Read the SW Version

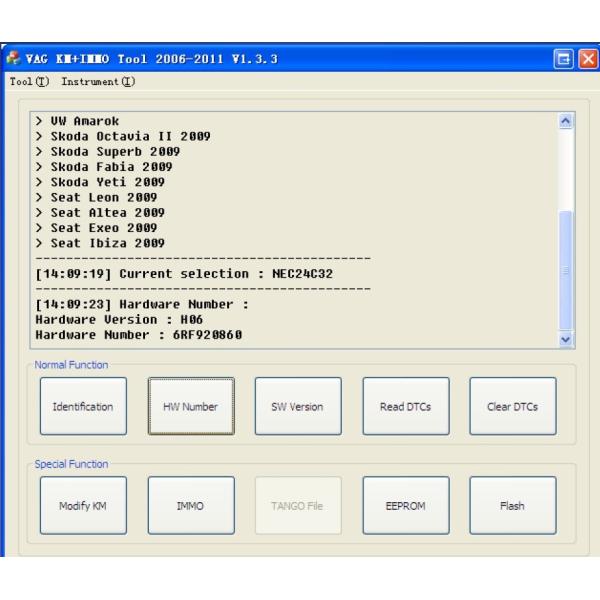click(297, 406)
